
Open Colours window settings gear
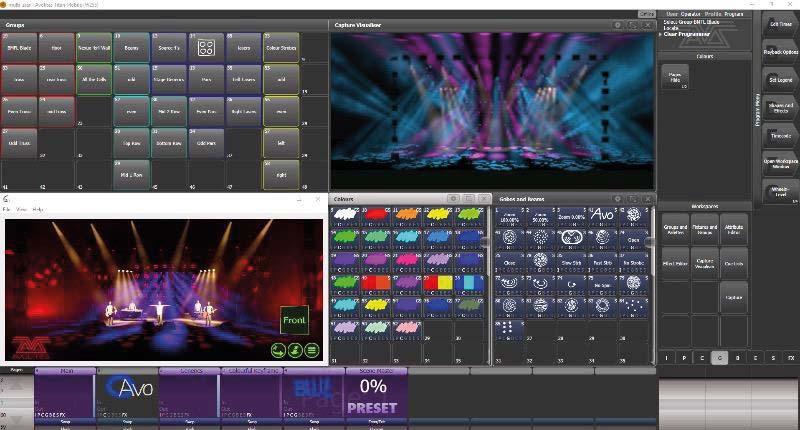click(x=453, y=198)
